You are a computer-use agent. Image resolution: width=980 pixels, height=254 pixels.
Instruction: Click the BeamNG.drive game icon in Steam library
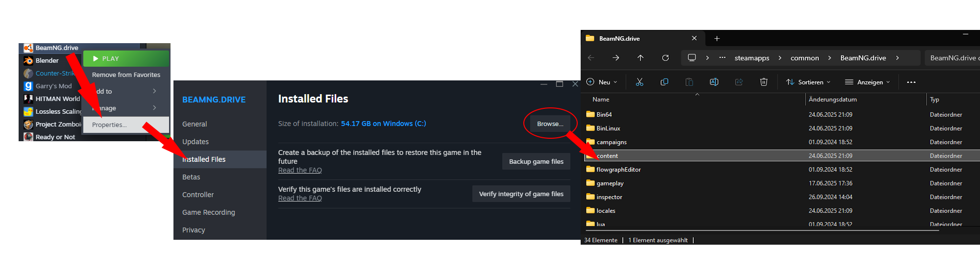tap(28, 48)
